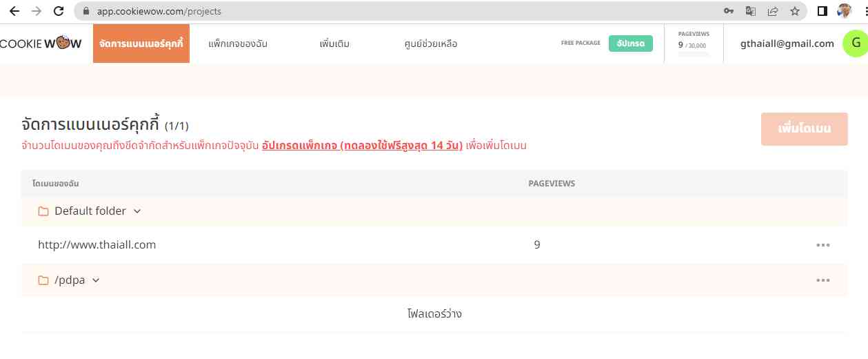The width and height of the screenshot is (868, 359).
Task: Click the share page icon
Action: (773, 11)
